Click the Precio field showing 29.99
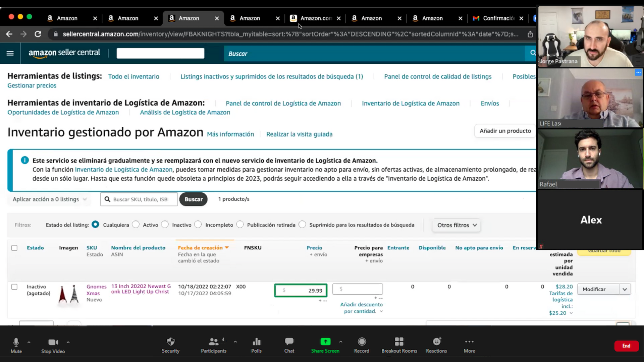644x362 pixels. coord(301,291)
